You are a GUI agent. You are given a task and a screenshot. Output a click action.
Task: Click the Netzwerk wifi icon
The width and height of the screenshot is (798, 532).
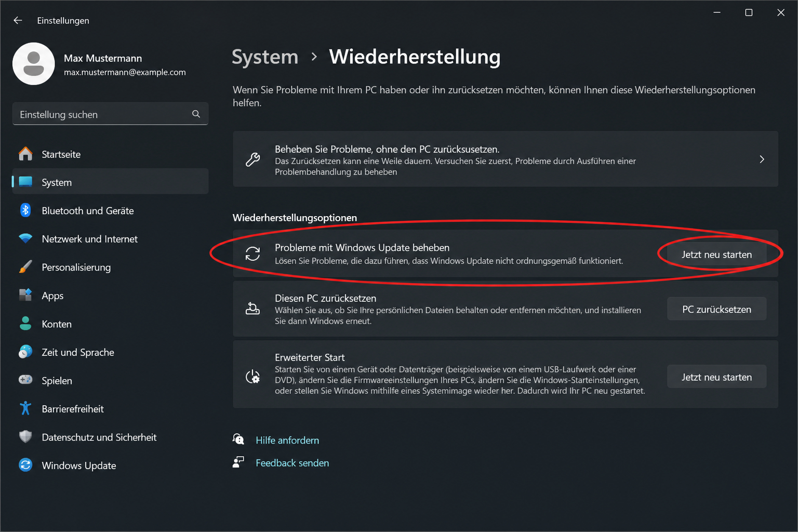pyautogui.click(x=25, y=238)
